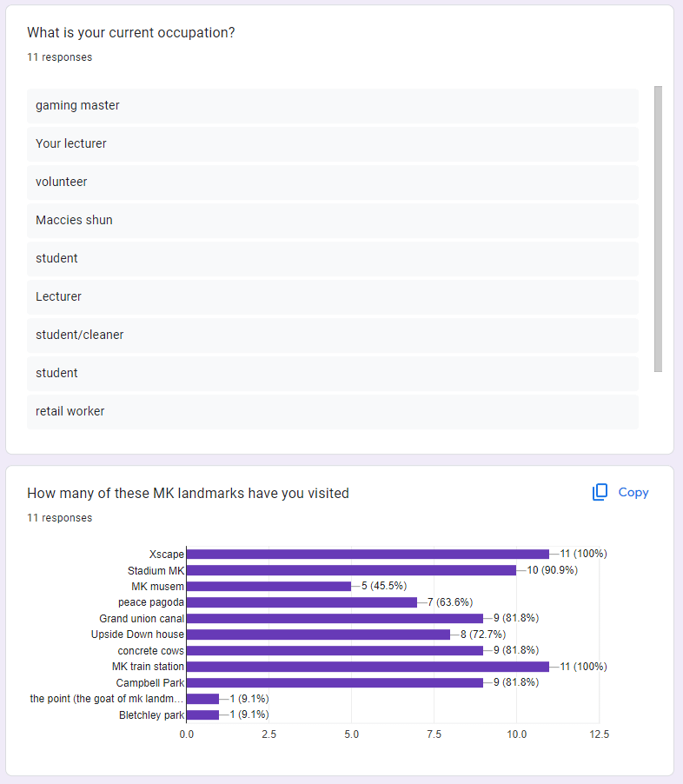The width and height of the screenshot is (683, 784).
Task: Click the Stadium MK bar
Action: pos(351,570)
